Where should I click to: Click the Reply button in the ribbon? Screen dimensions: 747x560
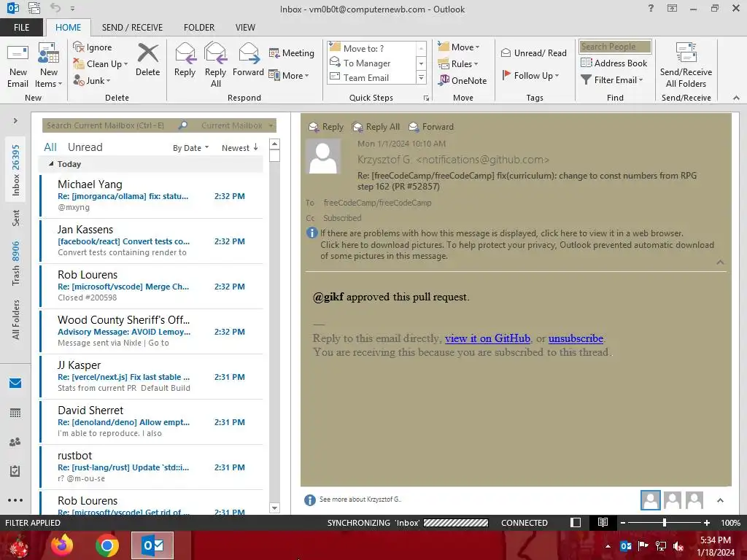point(185,60)
